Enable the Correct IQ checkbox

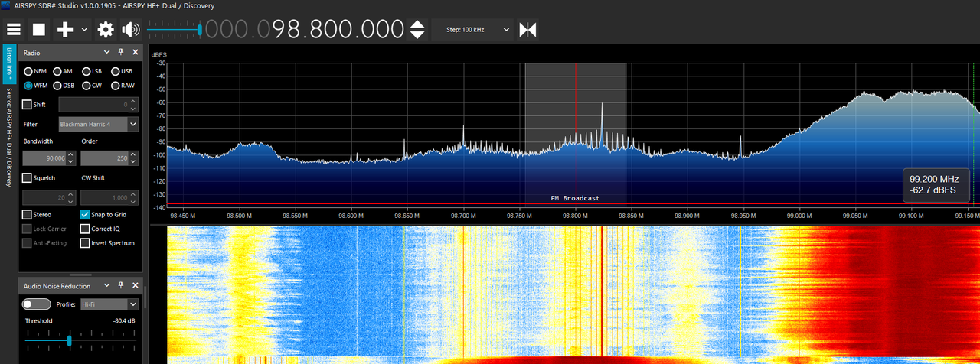tap(86, 229)
